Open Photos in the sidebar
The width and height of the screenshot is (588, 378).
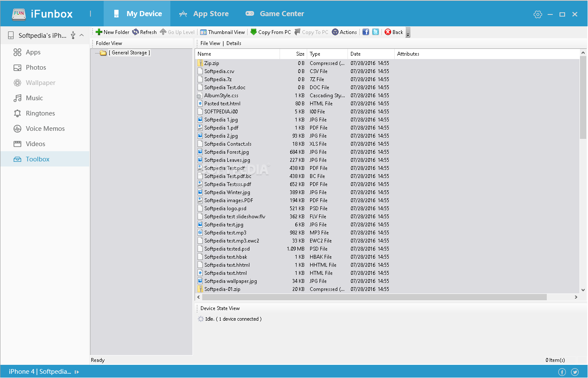coord(45,68)
